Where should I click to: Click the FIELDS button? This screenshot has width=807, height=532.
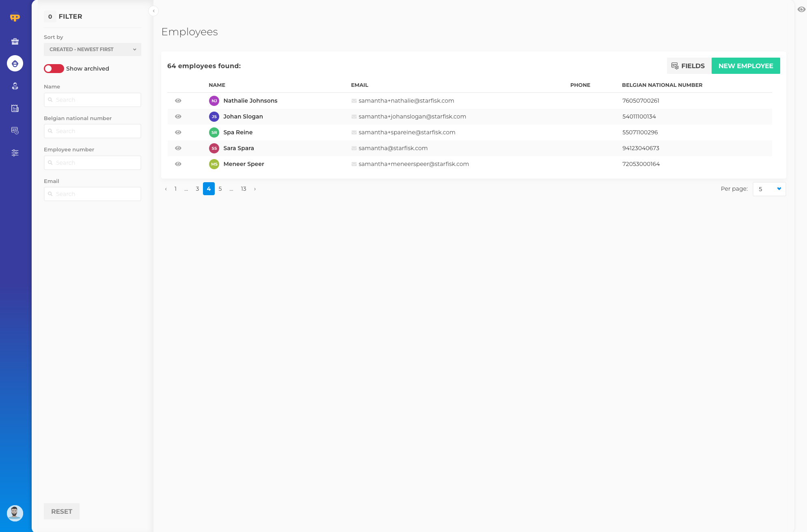pos(688,66)
